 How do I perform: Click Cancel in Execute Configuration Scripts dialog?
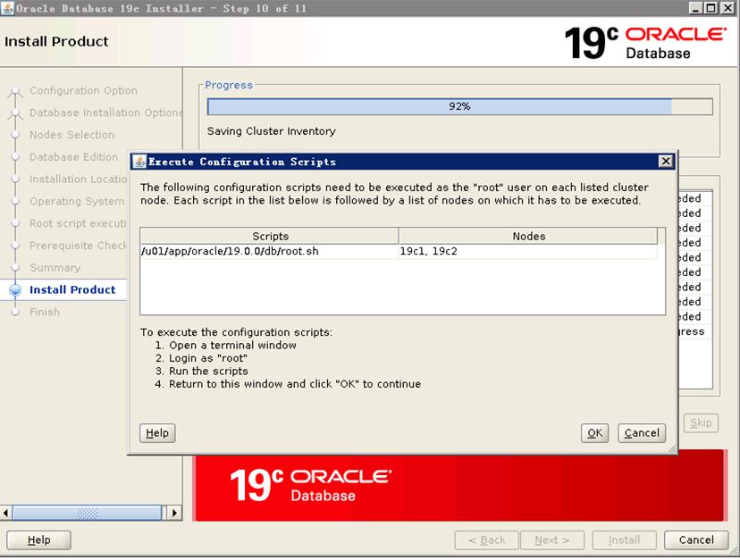pyautogui.click(x=642, y=432)
